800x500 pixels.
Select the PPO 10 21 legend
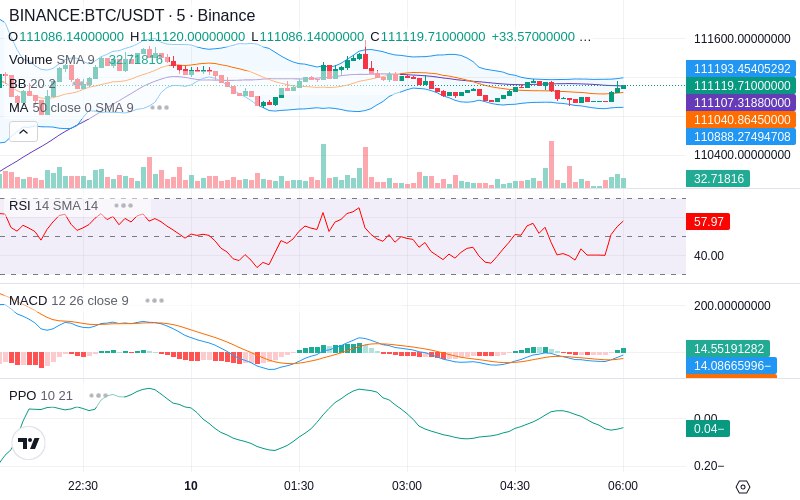[x=40, y=395]
